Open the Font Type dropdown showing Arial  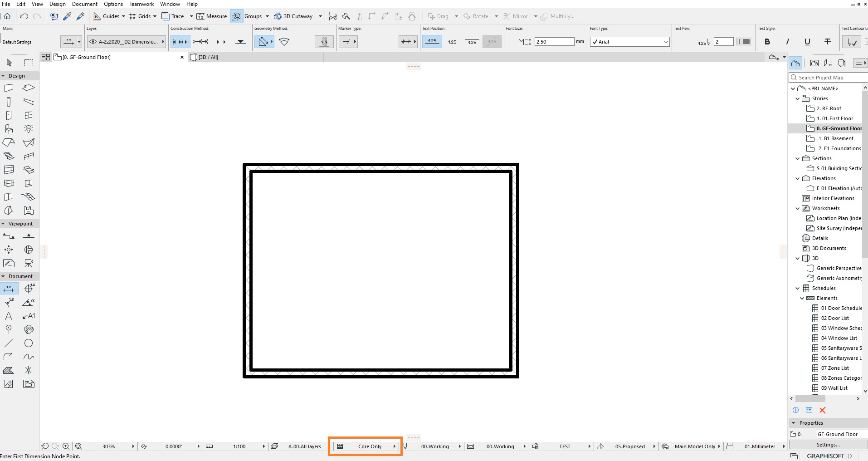(x=629, y=42)
